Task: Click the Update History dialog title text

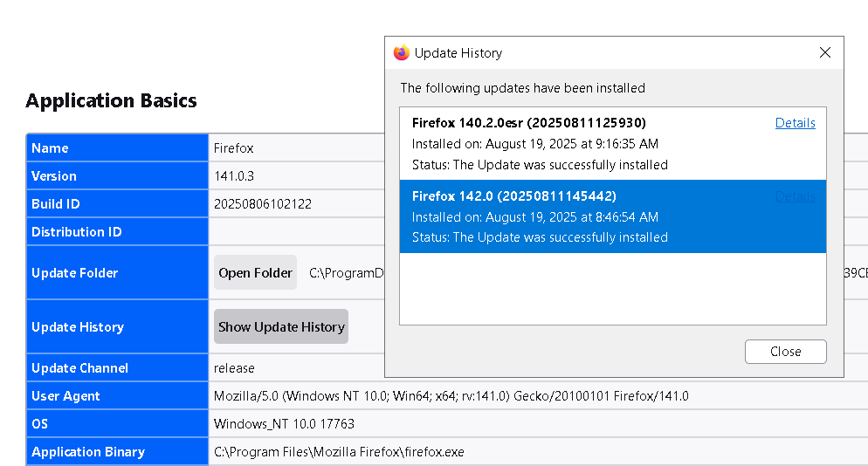Action: click(458, 53)
